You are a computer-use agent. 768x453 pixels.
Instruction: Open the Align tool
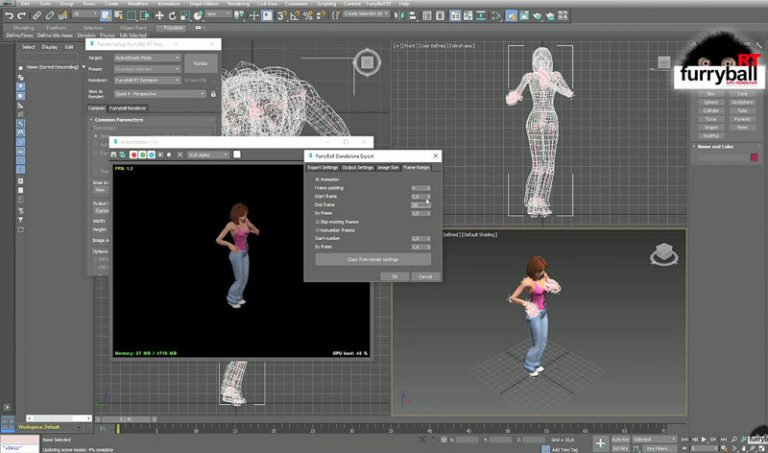(x=412, y=16)
